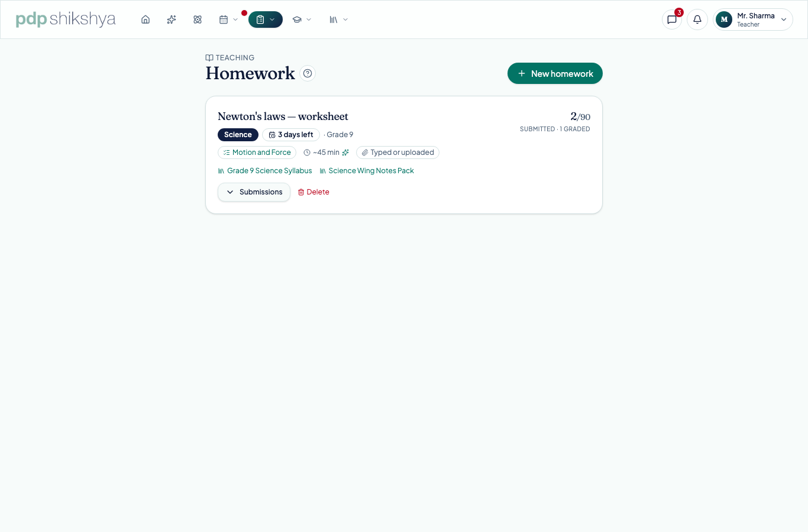808x532 pixels.
Task: Open Science Wing Notes Pack link
Action: point(367,171)
